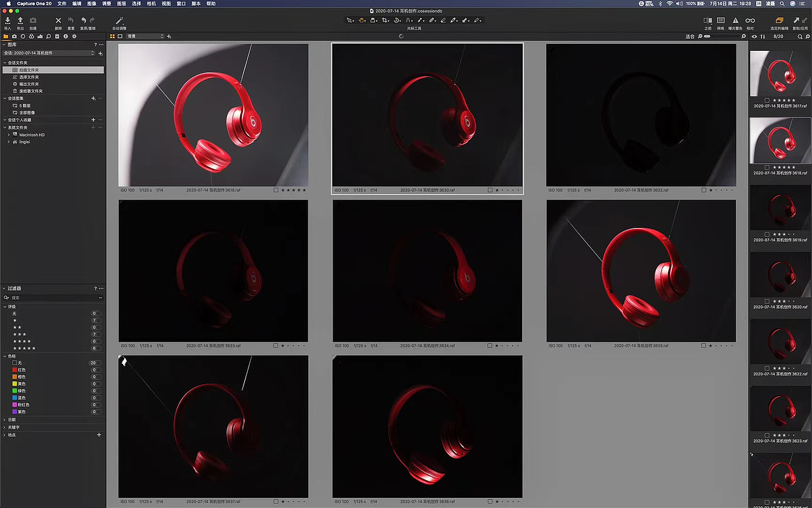The width and height of the screenshot is (812, 508).
Task: Collapse the 会话图集 section
Action: pos(4,98)
